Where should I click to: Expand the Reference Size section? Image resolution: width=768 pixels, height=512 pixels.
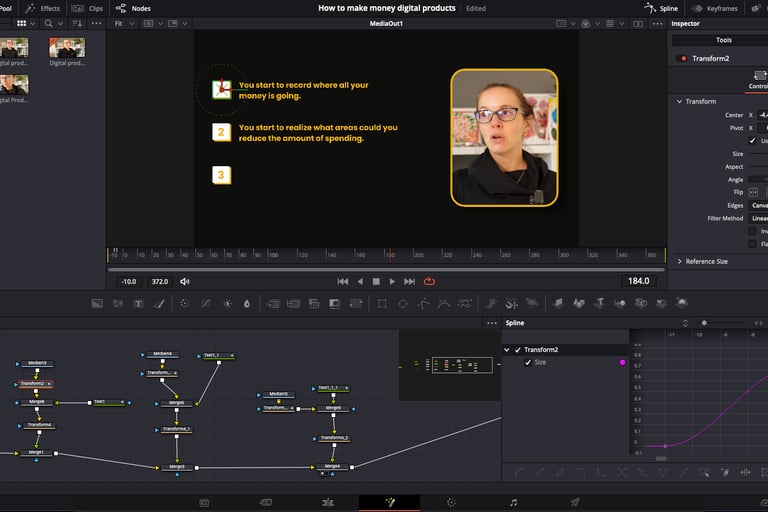point(680,261)
